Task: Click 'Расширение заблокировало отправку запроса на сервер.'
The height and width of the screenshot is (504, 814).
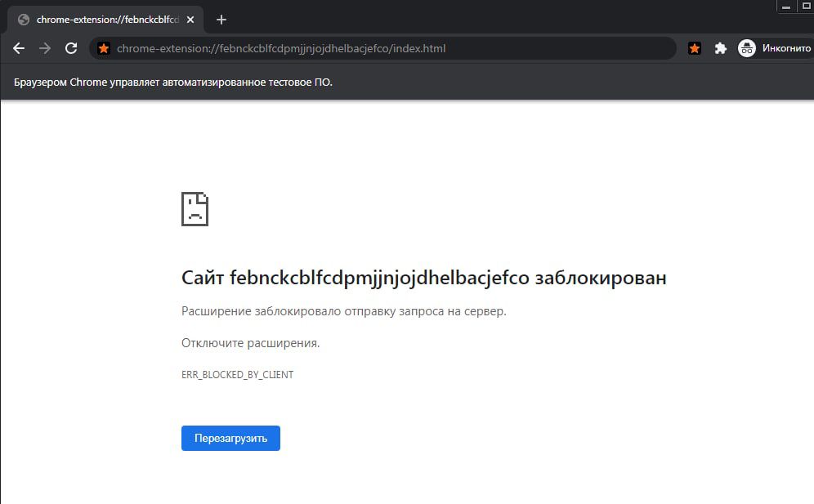Action: [x=344, y=311]
